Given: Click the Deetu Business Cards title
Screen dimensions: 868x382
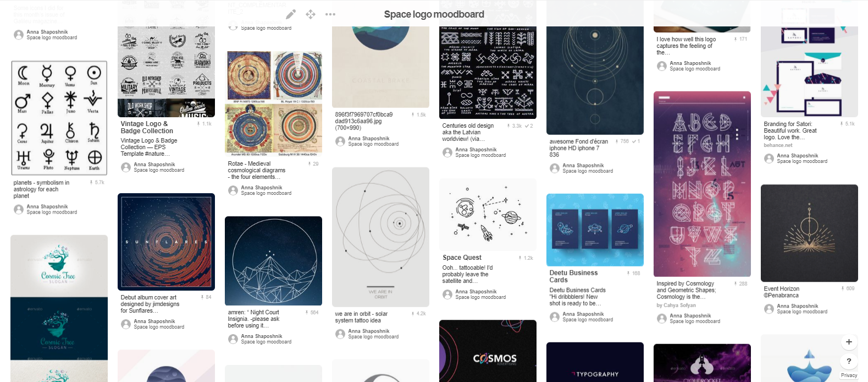Looking at the screenshot, I should 573,276.
